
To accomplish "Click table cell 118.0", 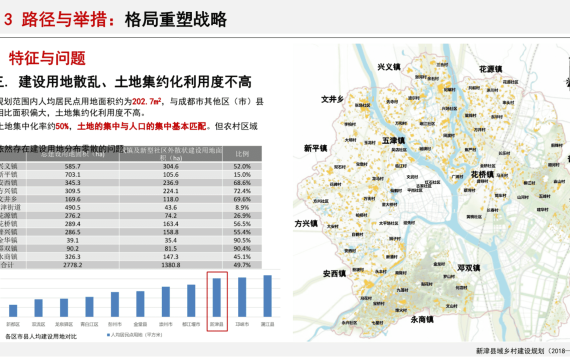I will pos(170,199).
